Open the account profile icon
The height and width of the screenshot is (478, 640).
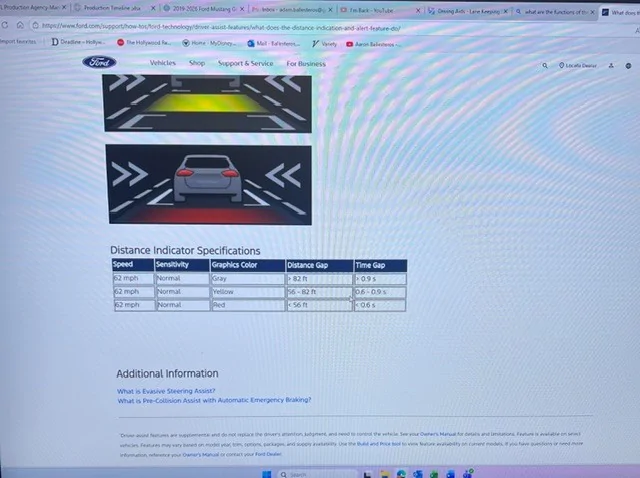[x=611, y=65]
